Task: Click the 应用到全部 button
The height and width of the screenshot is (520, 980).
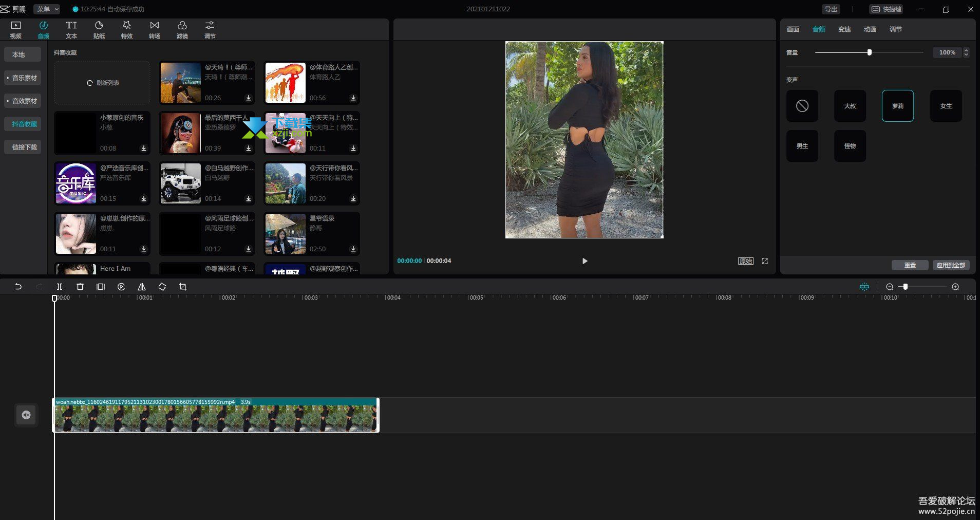Action: click(x=951, y=265)
